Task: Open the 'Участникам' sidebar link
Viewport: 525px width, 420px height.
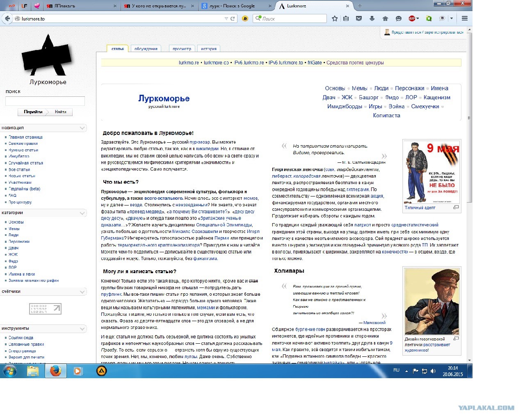Action: [x=20, y=183]
